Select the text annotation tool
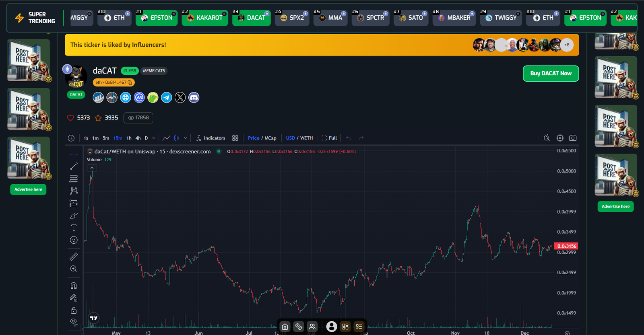 (x=74, y=228)
